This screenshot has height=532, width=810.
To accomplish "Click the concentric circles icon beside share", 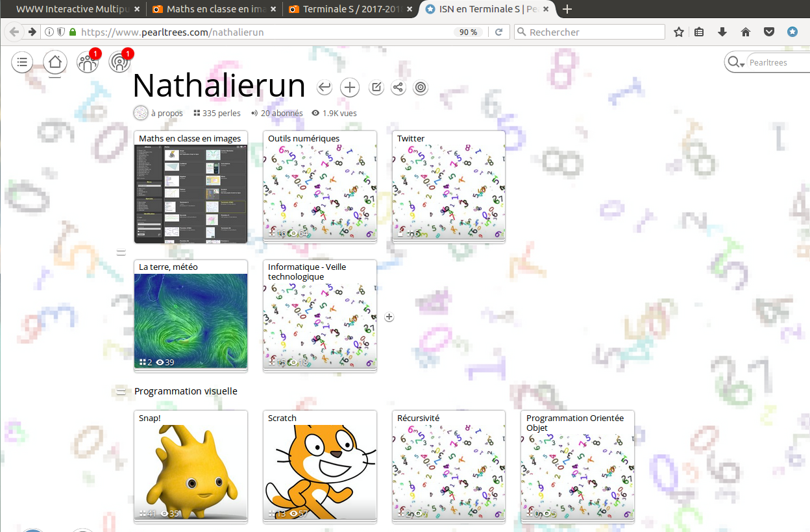I will coord(421,88).
